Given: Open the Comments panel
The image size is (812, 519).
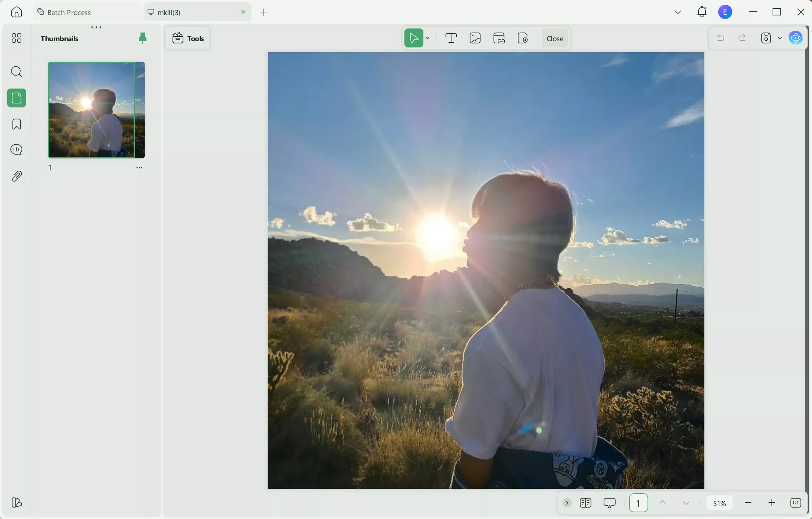Looking at the screenshot, I should [16, 149].
